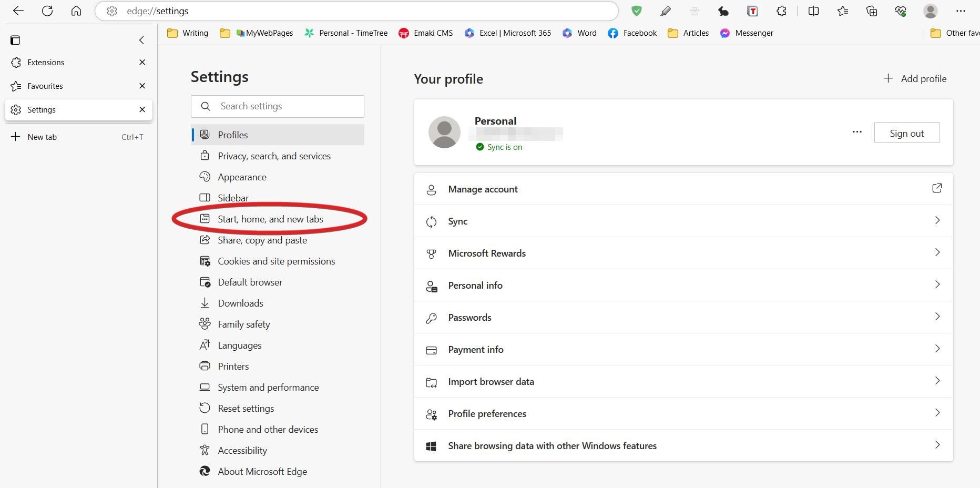
Task: Refresh the current page
Action: (47, 11)
